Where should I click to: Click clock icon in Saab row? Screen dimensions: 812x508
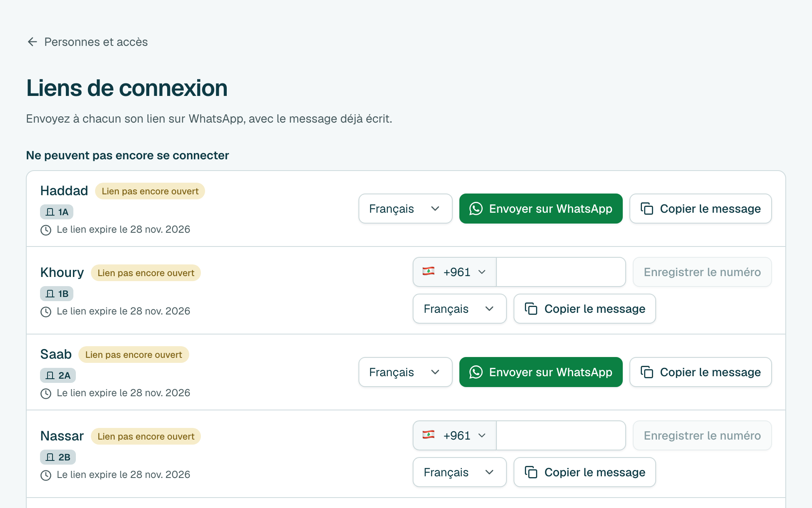pos(46,393)
